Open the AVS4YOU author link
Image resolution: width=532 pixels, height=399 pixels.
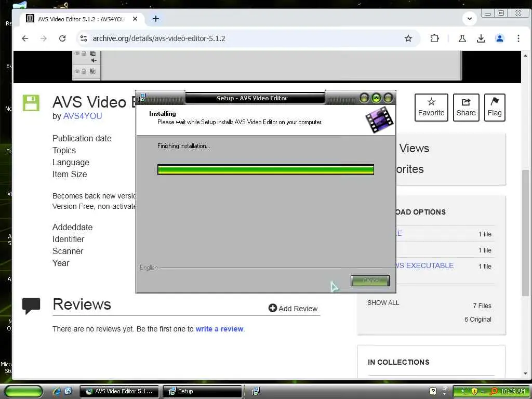tap(83, 116)
